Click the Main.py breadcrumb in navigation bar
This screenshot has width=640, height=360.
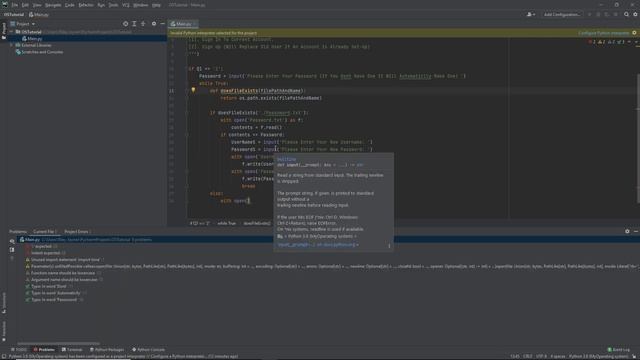[38, 15]
